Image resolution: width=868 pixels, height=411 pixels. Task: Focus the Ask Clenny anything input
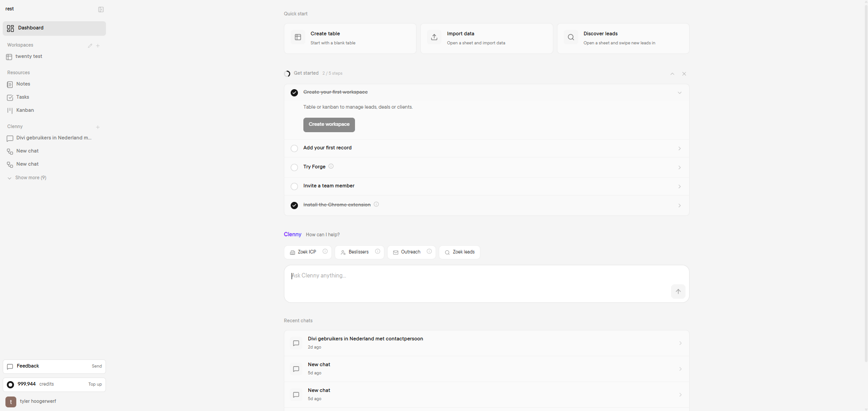click(x=487, y=284)
